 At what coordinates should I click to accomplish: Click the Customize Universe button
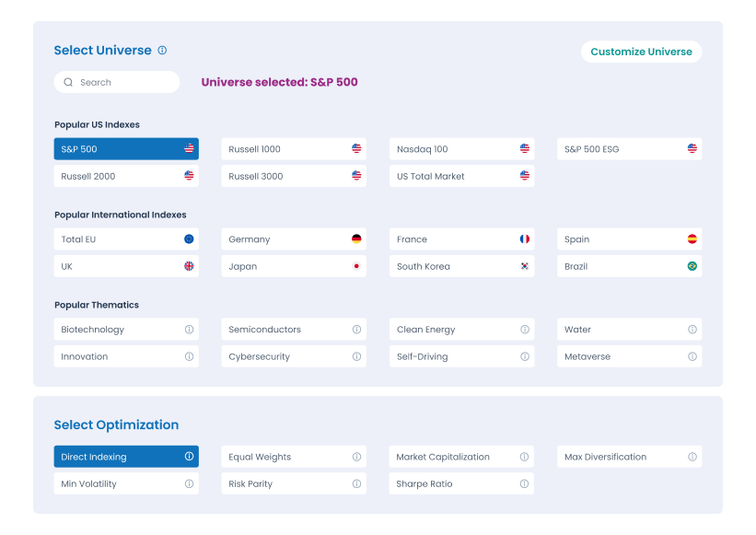coord(641,52)
